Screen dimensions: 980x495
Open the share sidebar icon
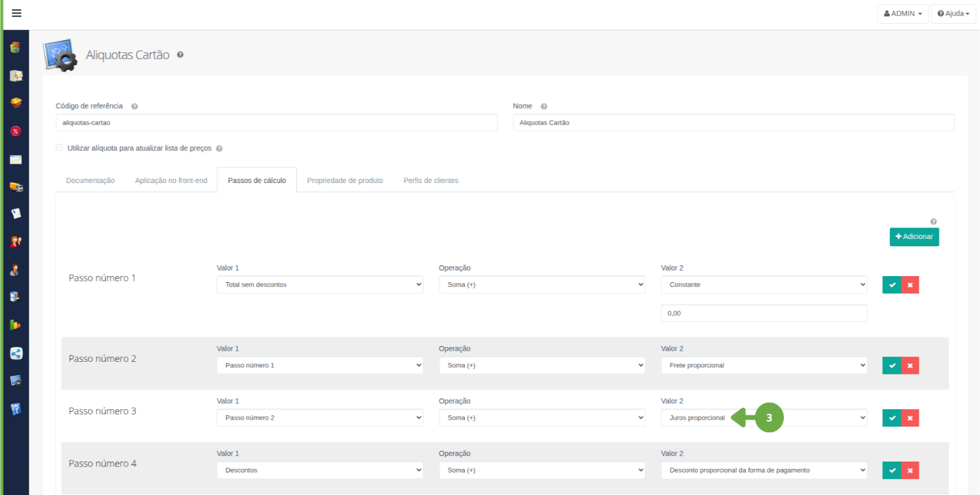[16, 353]
